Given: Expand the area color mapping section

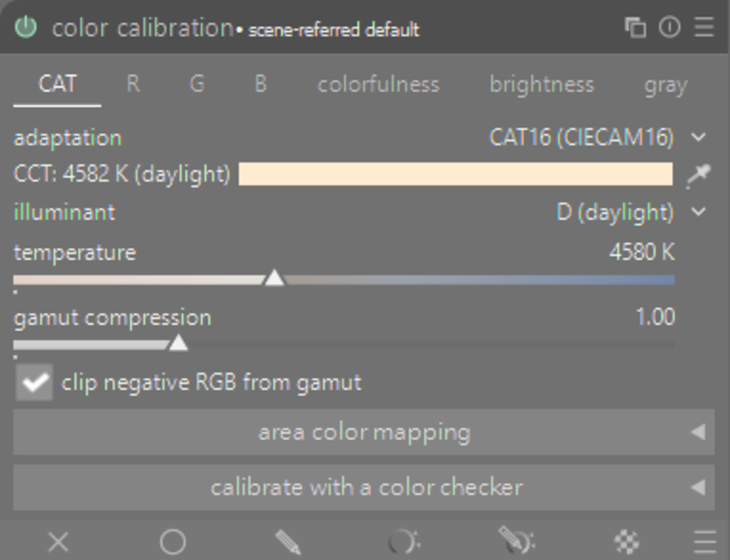Looking at the screenshot, I should pos(364,432).
